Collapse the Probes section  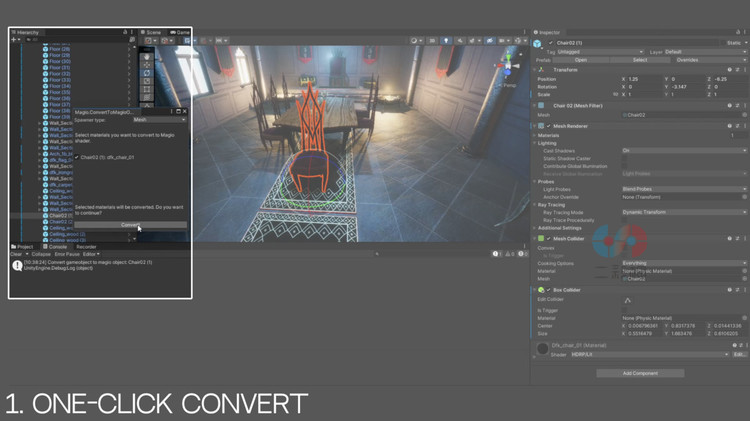pyautogui.click(x=535, y=182)
